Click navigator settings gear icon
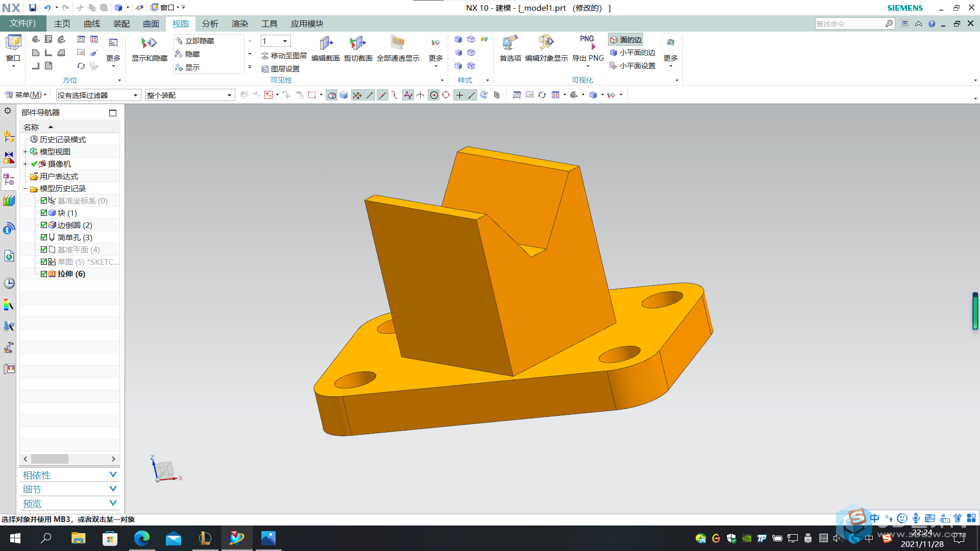980x551 pixels. pos(8,111)
